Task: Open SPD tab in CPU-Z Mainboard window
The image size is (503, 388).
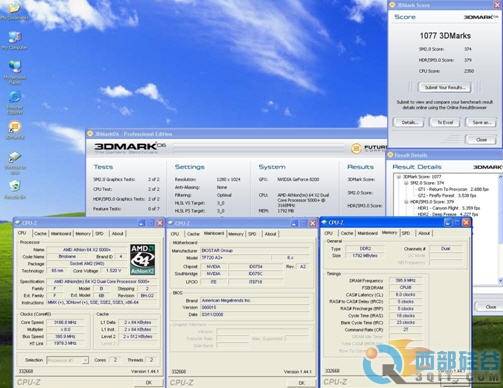Action: [x=252, y=234]
